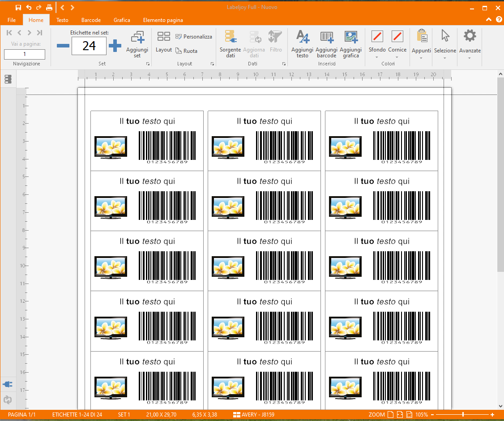This screenshot has width=504, height=421.
Task: Click the Avanzate gear icon
Action: pyautogui.click(x=470, y=36)
